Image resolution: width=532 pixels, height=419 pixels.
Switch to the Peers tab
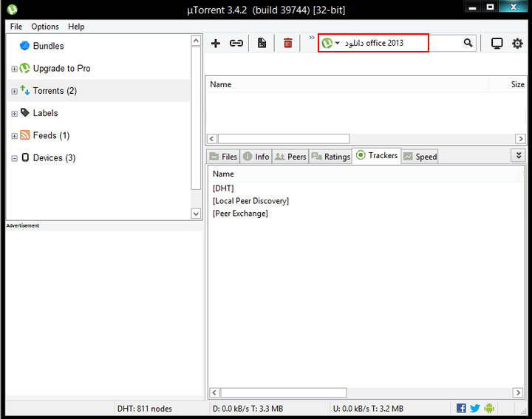click(290, 157)
